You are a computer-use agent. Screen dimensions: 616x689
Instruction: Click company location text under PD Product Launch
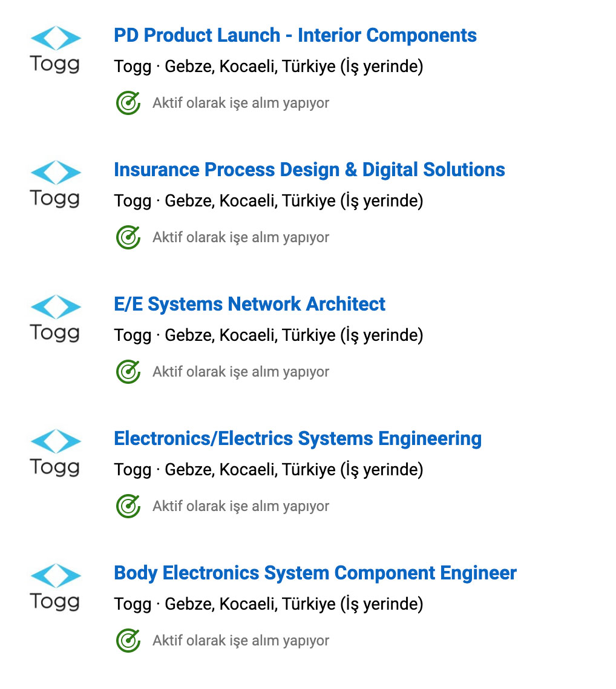268,67
